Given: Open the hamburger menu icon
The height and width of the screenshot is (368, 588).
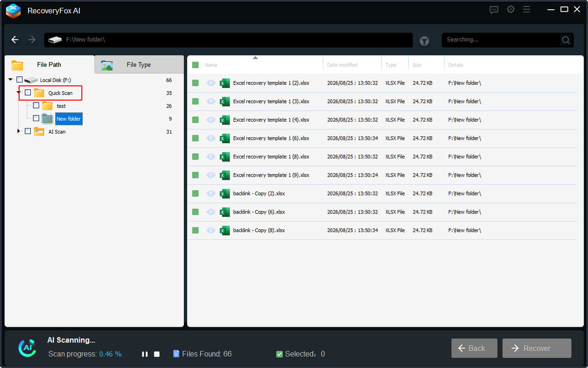Looking at the screenshot, I should click(x=527, y=9).
